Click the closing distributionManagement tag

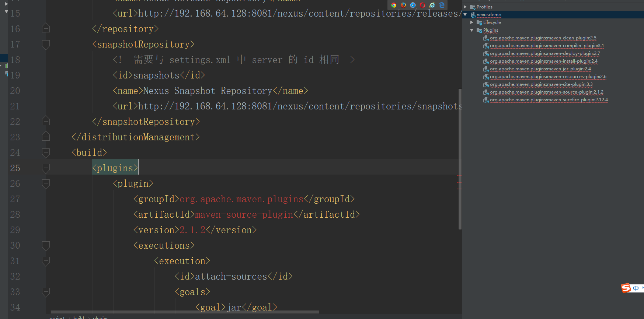tap(136, 137)
